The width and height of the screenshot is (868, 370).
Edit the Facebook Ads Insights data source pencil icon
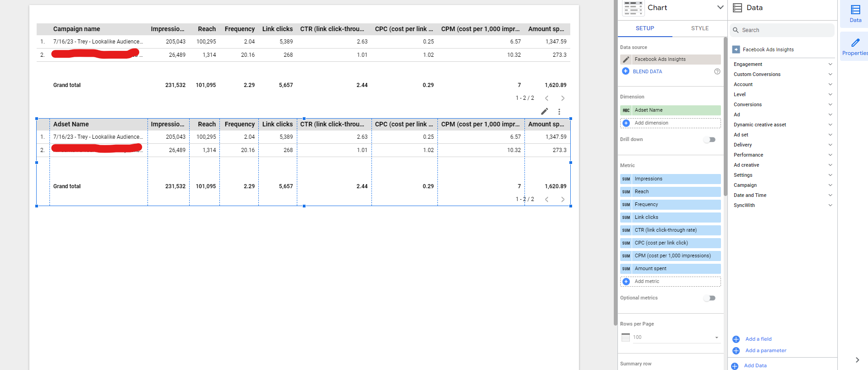626,60
